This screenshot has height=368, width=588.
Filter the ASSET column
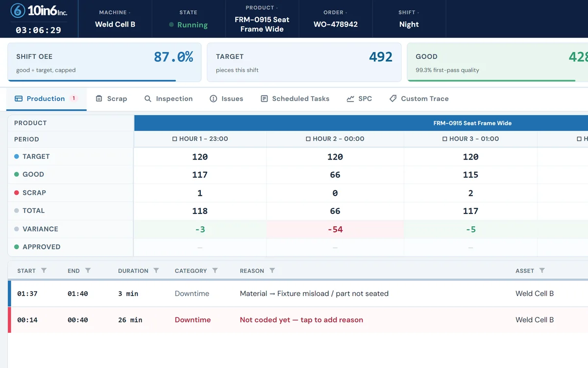click(542, 270)
